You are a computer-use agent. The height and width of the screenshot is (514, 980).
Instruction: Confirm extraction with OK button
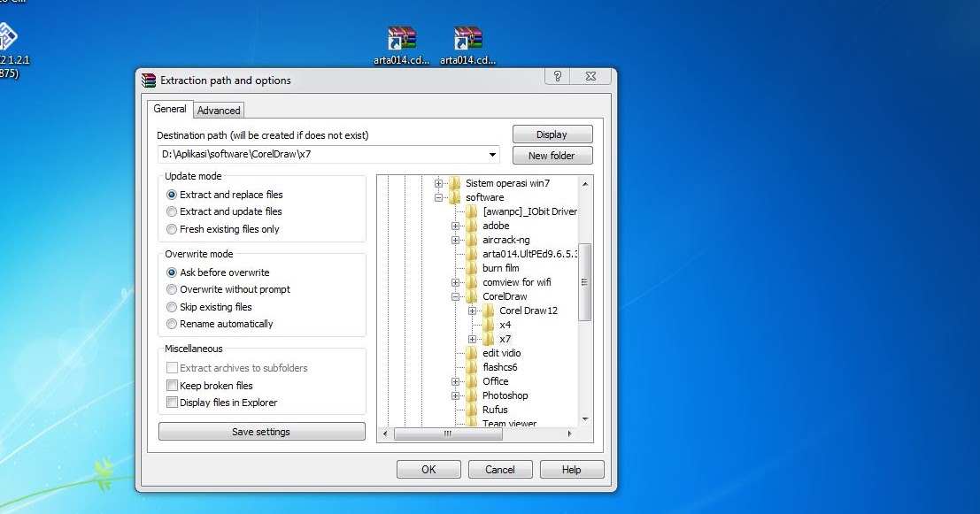click(x=428, y=470)
